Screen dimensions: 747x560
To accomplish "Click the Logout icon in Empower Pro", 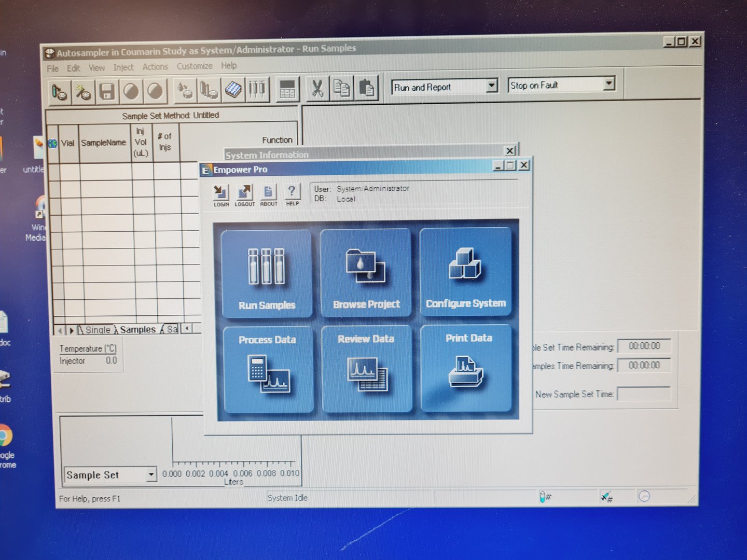I will click(244, 193).
